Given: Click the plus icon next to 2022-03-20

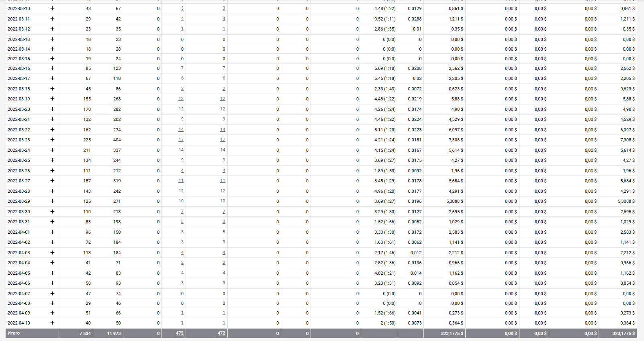Looking at the screenshot, I should [52, 109].
